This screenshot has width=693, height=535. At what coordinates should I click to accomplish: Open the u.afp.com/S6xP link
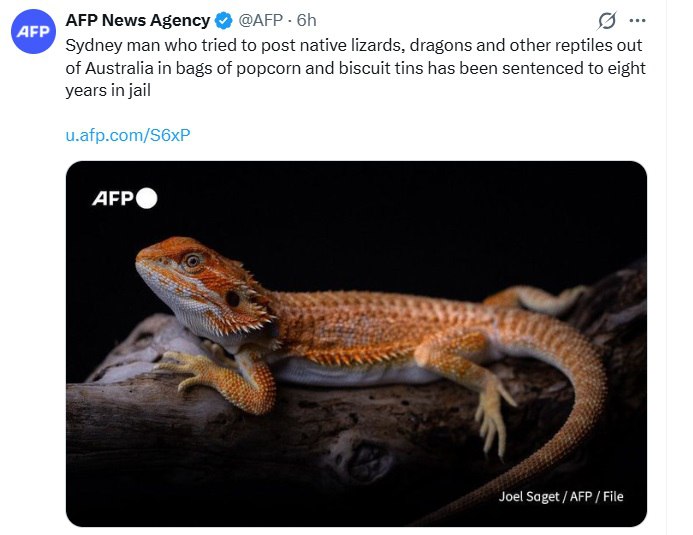pos(128,135)
